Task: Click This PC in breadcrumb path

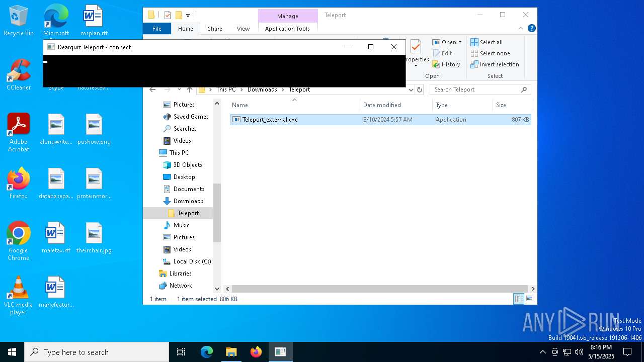Action: pyautogui.click(x=226, y=89)
